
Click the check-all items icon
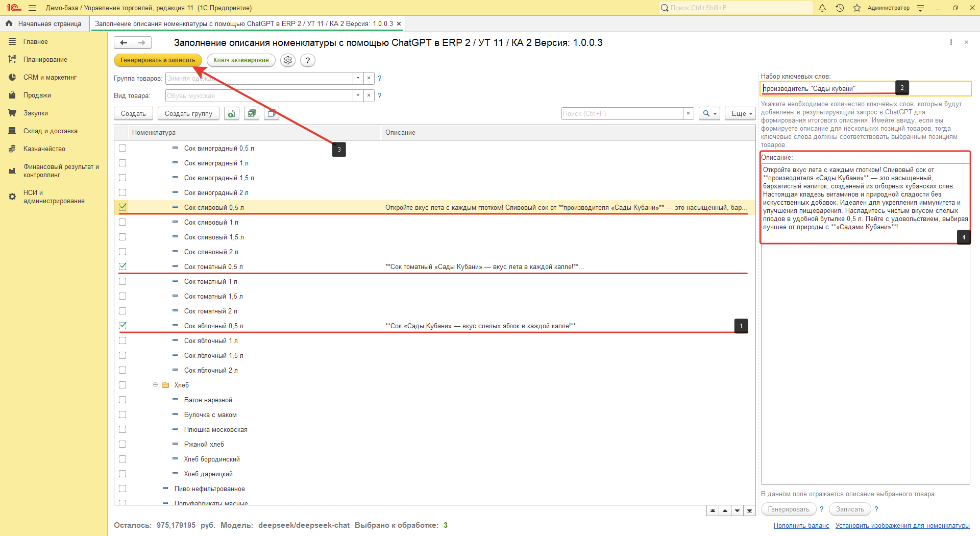coord(251,113)
